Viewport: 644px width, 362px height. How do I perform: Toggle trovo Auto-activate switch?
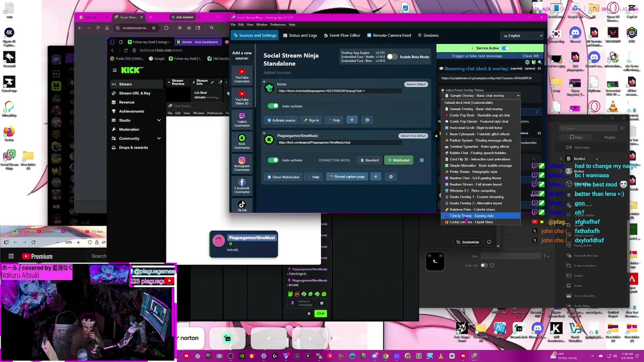(x=273, y=106)
